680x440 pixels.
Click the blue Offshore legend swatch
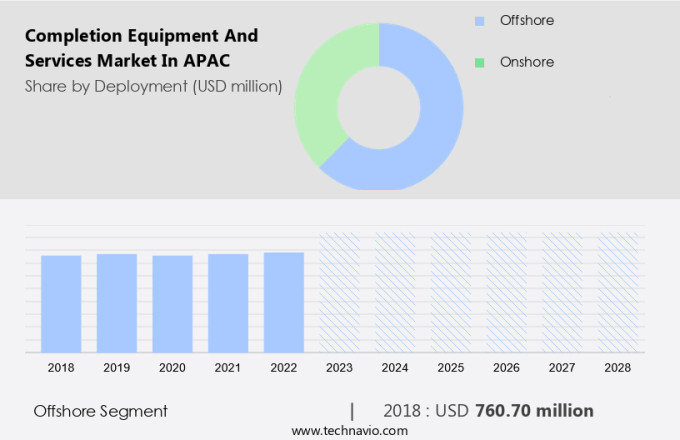pos(479,21)
